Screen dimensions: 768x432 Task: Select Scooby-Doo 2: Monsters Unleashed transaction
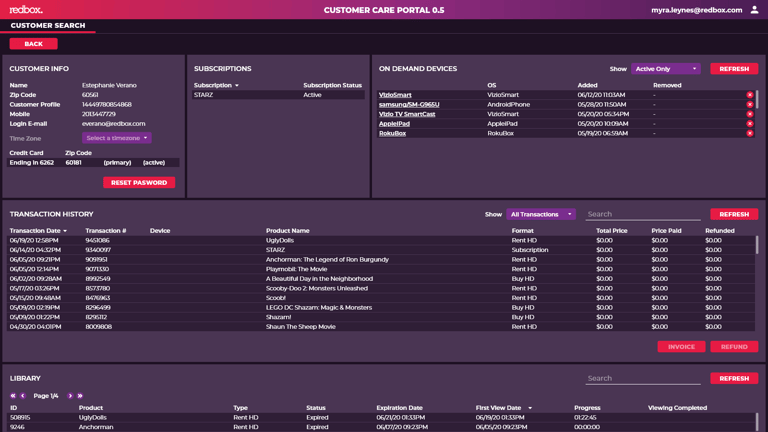point(381,288)
